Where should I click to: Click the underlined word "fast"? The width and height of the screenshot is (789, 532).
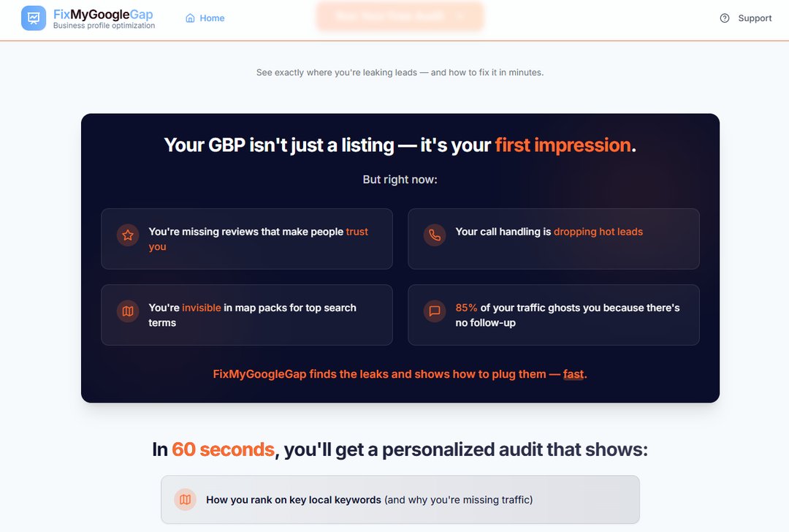573,374
